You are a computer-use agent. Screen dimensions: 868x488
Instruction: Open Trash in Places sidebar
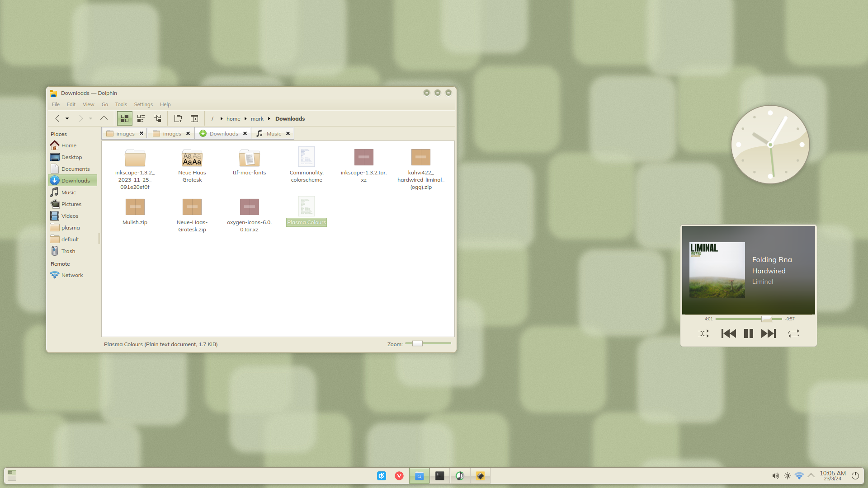73,251
